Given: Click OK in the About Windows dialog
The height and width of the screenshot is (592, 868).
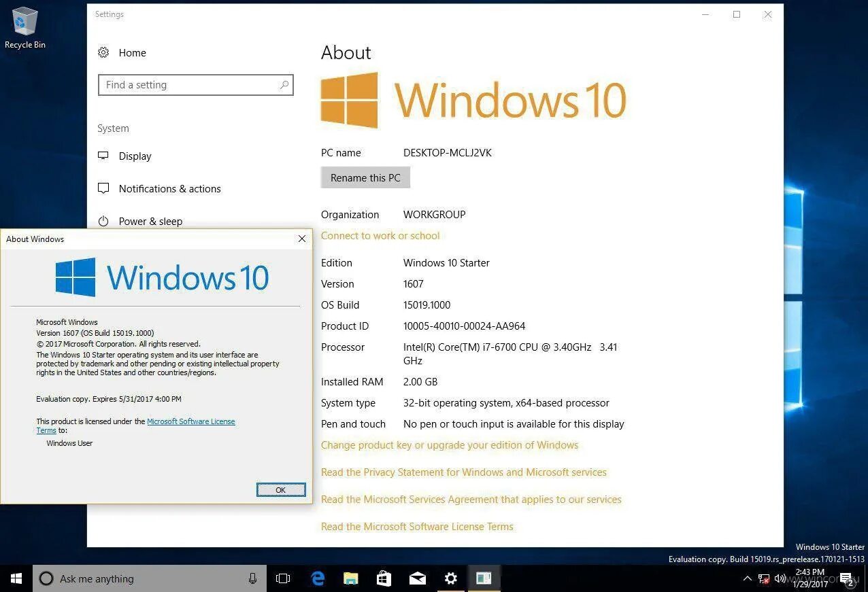Looking at the screenshot, I should pos(281,489).
